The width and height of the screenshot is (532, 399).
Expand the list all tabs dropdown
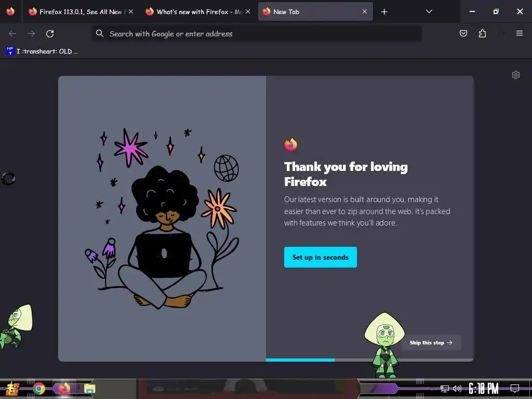429,11
